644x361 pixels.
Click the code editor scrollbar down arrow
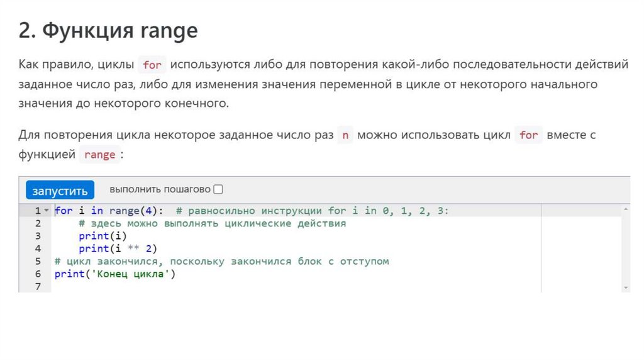[x=625, y=287]
